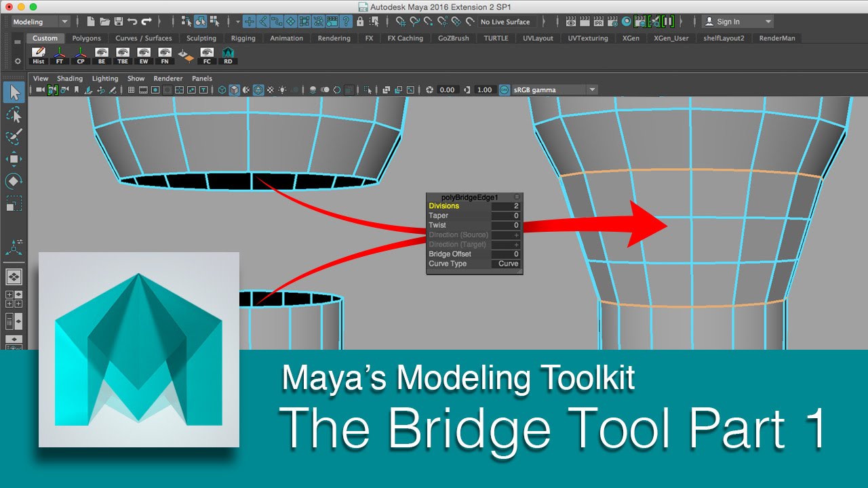
Task: Click the FC eye shelf button
Action: 207,56
